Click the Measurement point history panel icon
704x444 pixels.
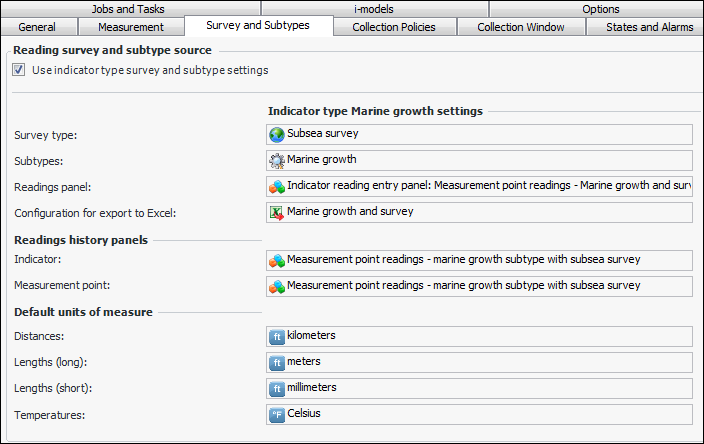pos(277,286)
